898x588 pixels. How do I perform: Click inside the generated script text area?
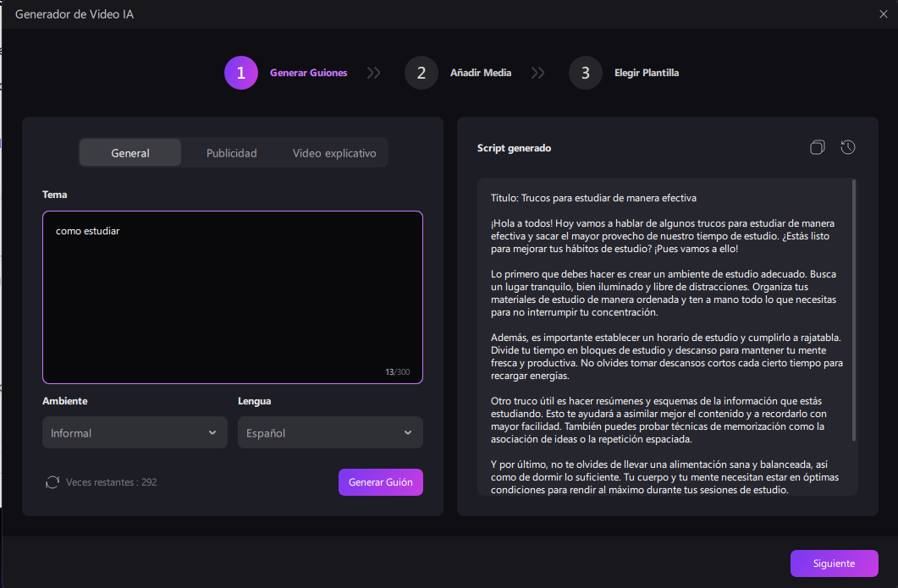(x=664, y=338)
